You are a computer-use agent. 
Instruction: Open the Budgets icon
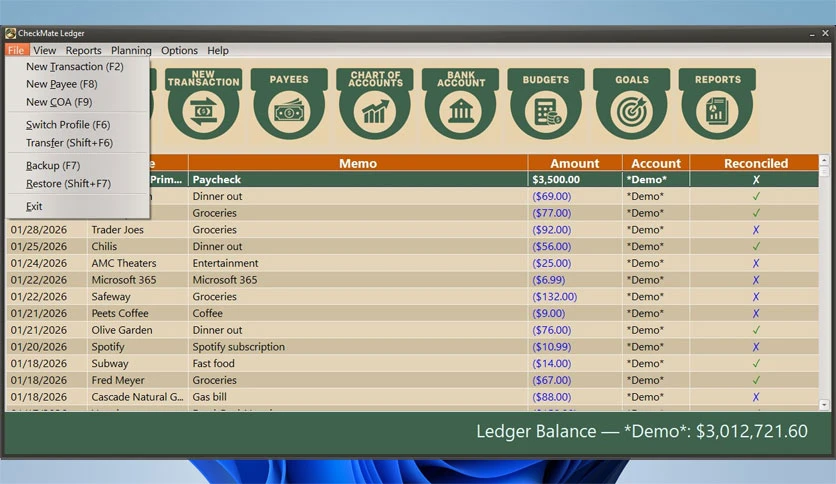(x=546, y=104)
